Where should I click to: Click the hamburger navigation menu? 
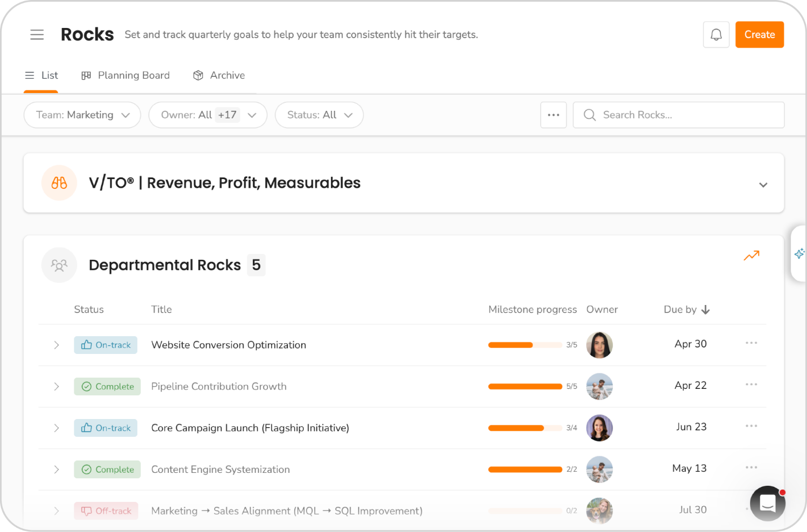click(37, 34)
